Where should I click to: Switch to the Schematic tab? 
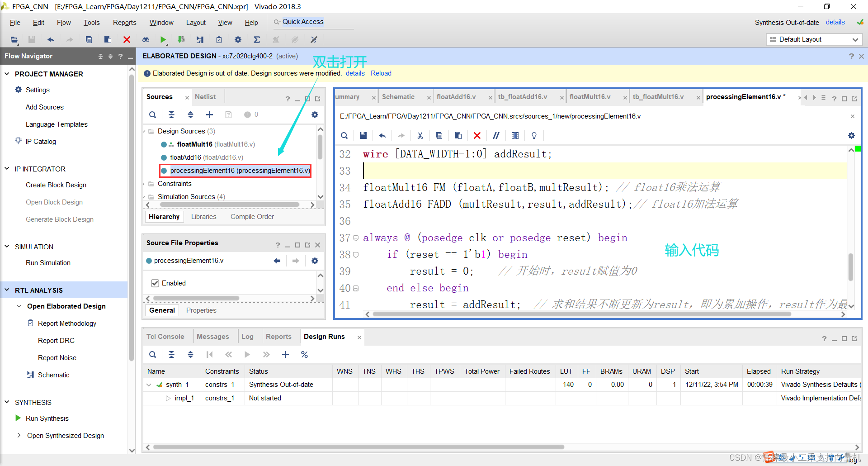(x=398, y=97)
